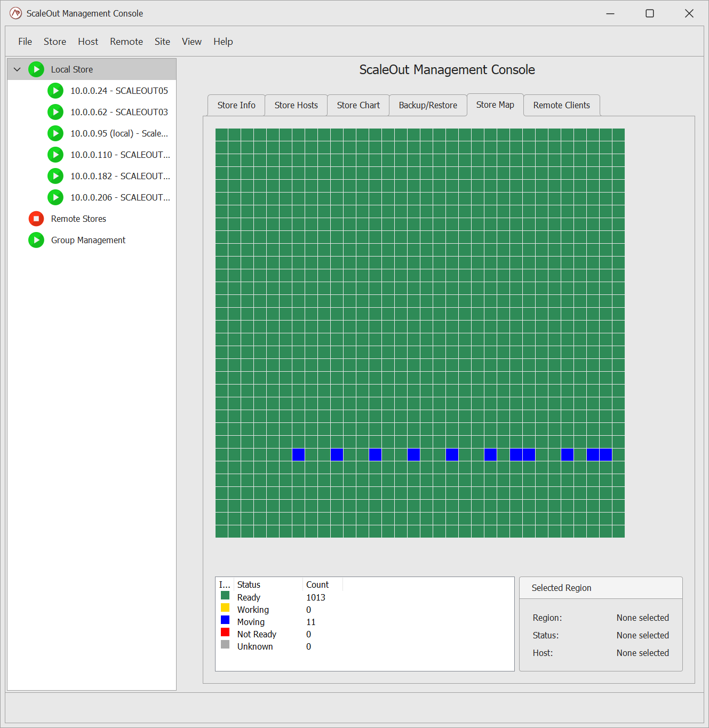This screenshot has height=728, width=709.
Task: Select host 10.0.0.62 - SCALEOUT03
Action: point(119,112)
